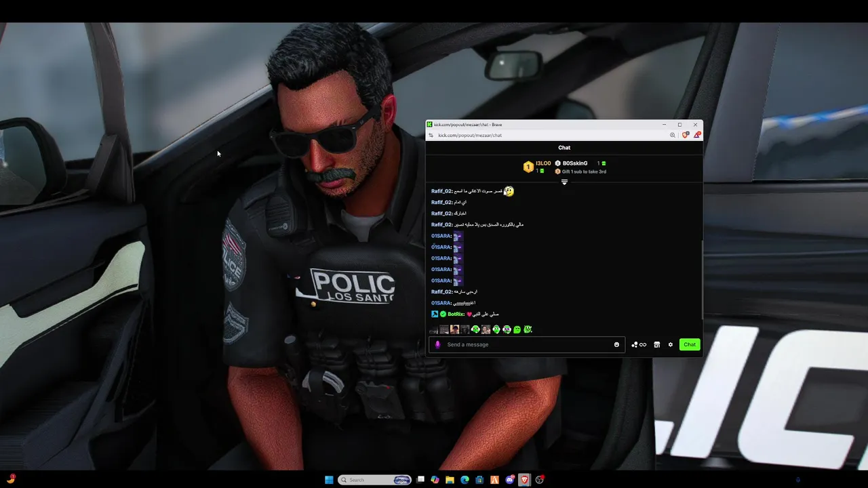Image resolution: width=868 pixels, height=488 pixels.
Task: Open Brave Shields lion icon
Action: 686,135
